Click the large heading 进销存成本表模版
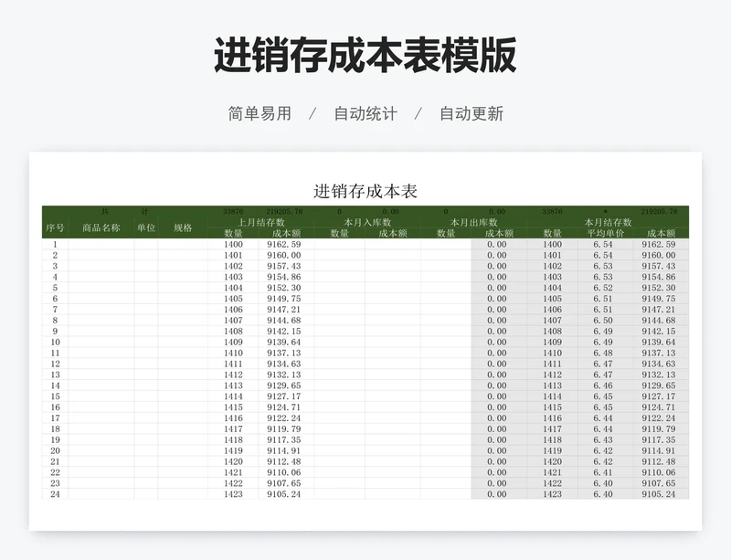 [365, 55]
